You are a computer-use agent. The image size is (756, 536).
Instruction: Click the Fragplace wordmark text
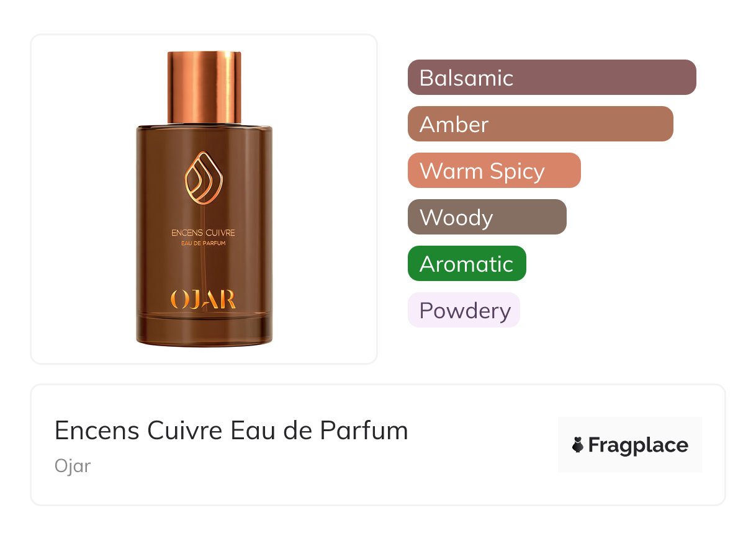638,445
